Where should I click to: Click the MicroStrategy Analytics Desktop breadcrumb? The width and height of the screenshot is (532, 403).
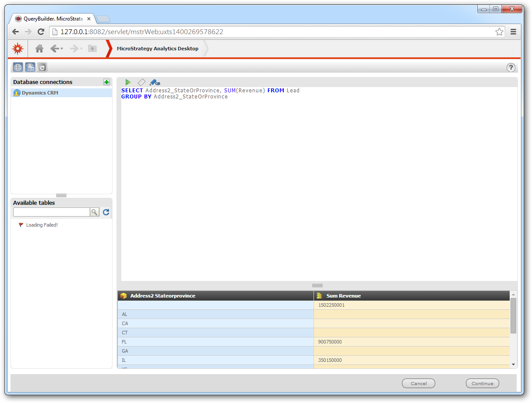click(158, 49)
